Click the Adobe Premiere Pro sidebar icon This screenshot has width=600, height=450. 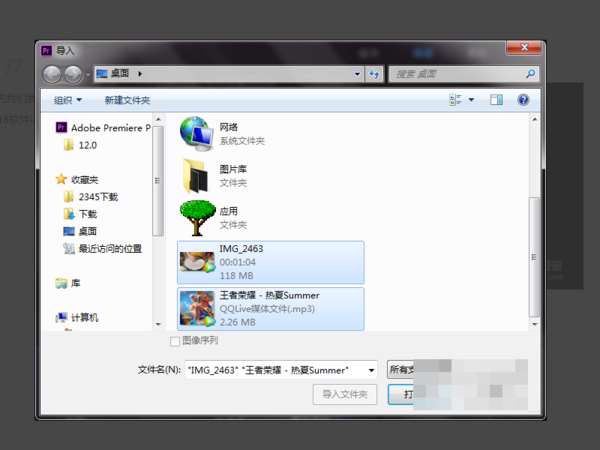point(61,127)
